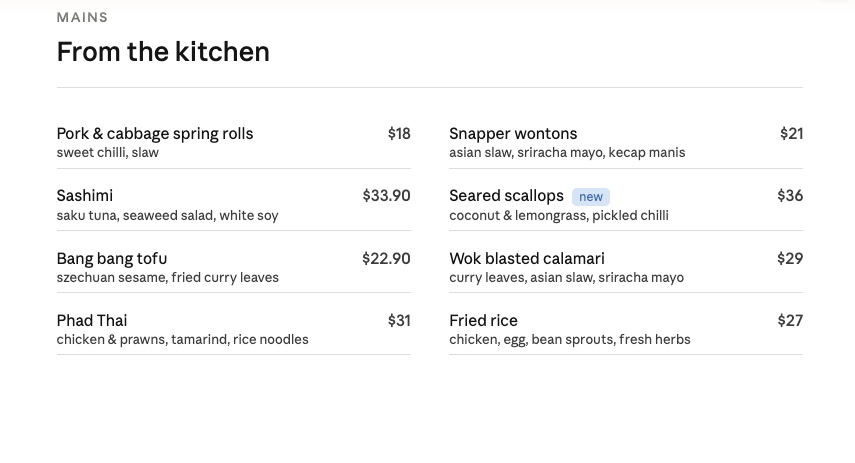855x463 pixels.
Task: Click the $31 Phad Thai price
Action: 399,321
